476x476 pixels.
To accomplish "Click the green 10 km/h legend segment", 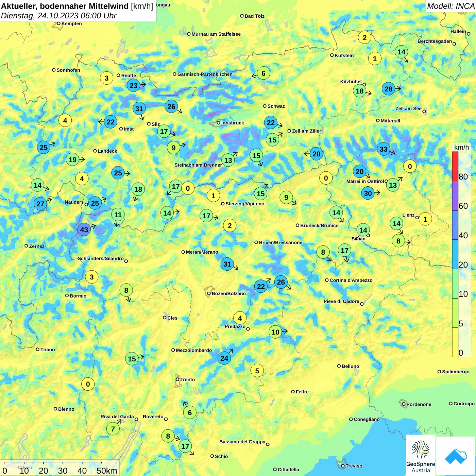I will click(x=455, y=284).
